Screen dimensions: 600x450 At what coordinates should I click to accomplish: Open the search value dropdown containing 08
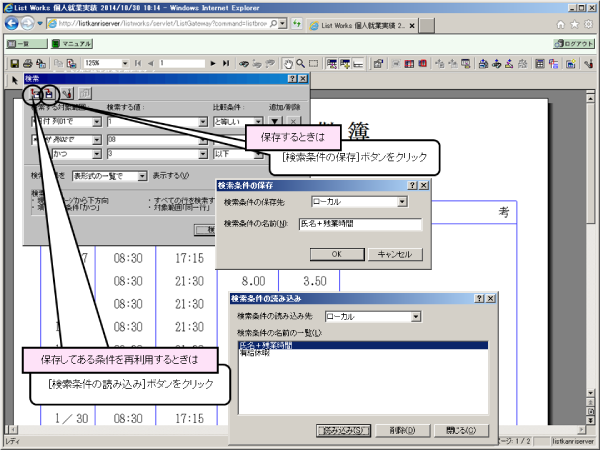pyautogui.click(x=203, y=140)
